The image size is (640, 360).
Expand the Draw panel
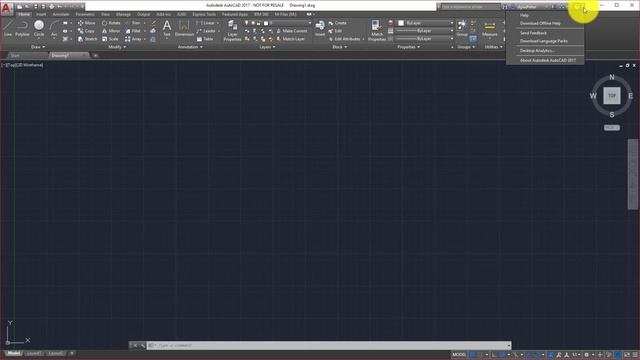pos(38,47)
